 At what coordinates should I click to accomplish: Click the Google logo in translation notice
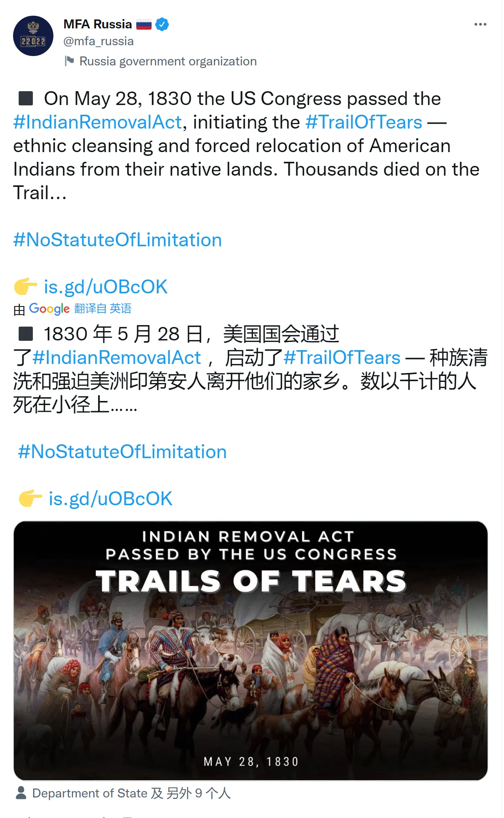pyautogui.click(x=49, y=309)
